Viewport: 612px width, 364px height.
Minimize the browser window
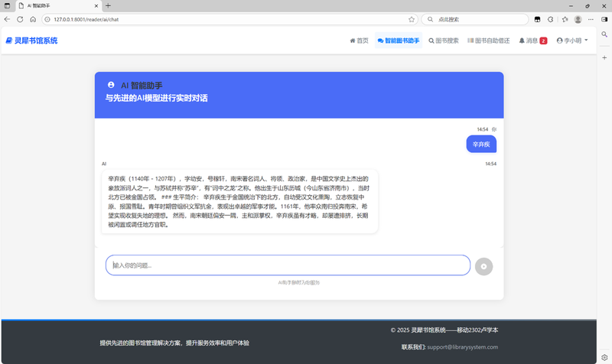571,6
